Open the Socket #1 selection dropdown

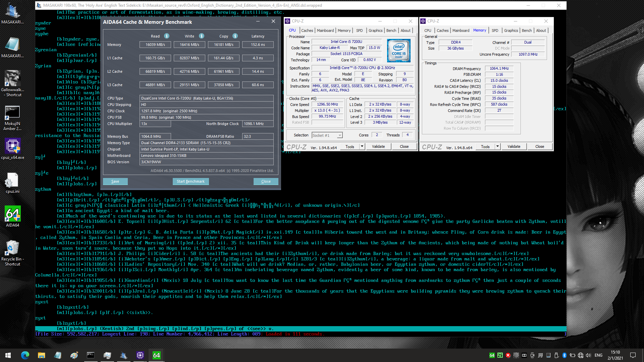327,135
